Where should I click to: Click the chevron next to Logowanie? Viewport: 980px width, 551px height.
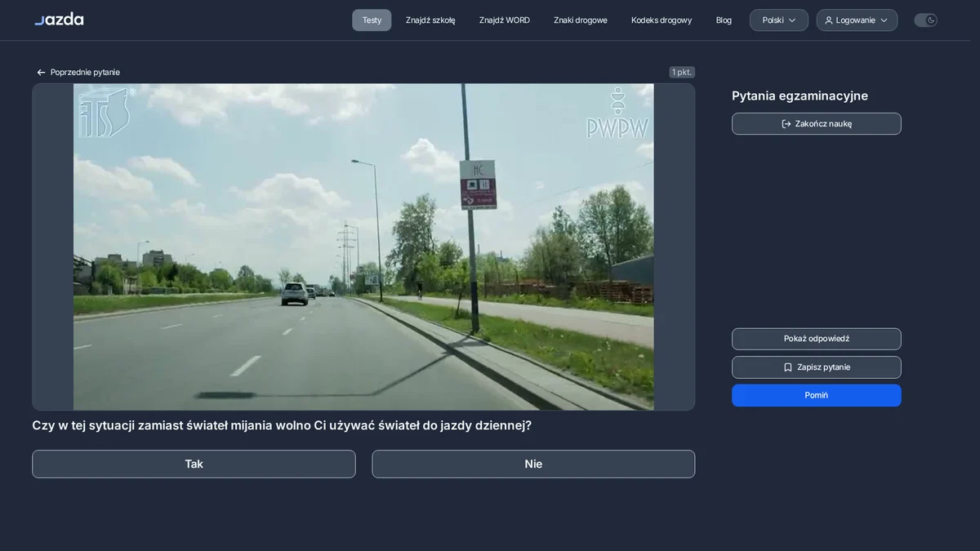884,20
